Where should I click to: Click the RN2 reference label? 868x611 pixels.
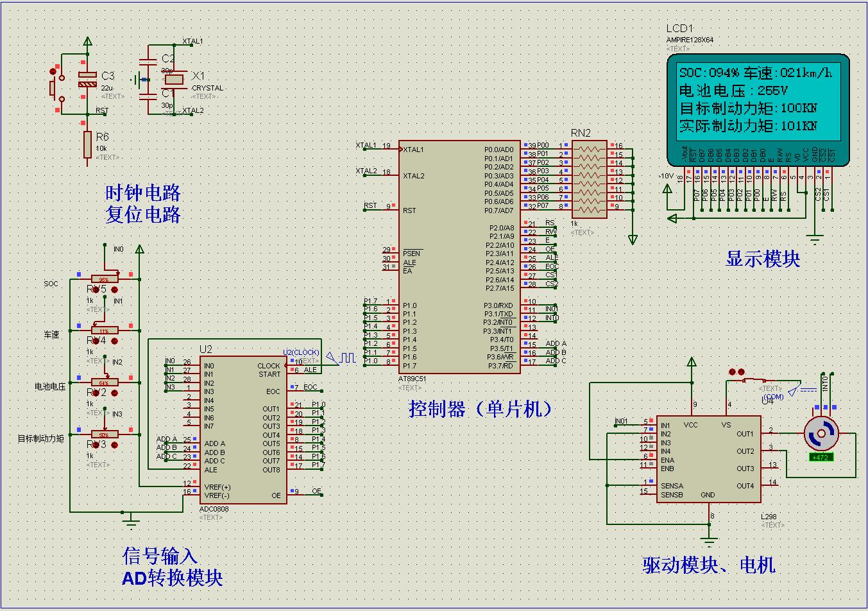click(x=581, y=133)
